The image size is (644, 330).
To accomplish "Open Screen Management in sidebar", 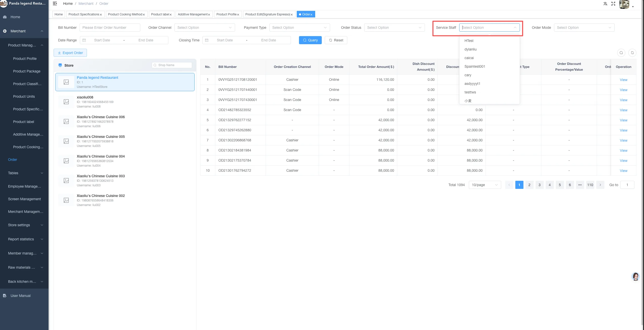I will (25, 199).
